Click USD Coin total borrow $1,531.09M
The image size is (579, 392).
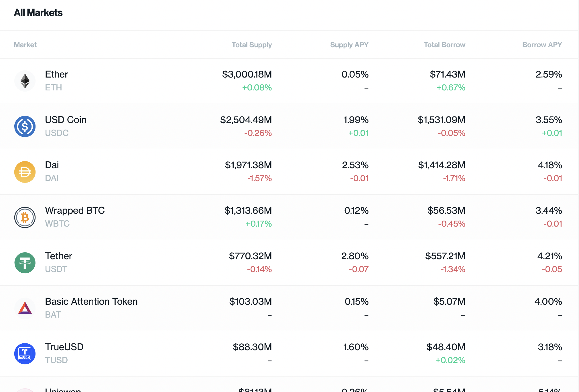pyautogui.click(x=442, y=120)
